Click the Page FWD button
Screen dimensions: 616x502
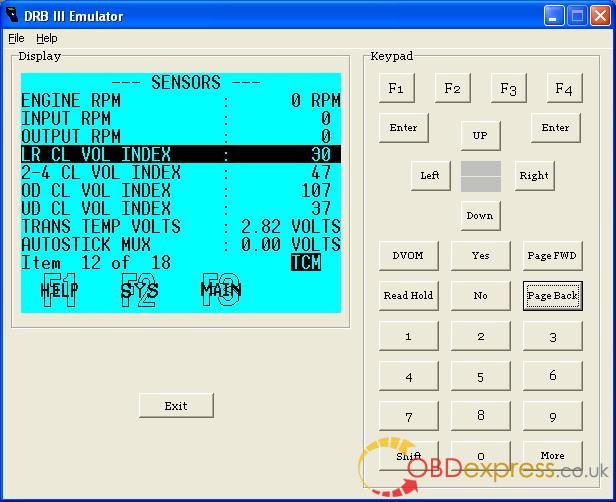pos(552,256)
